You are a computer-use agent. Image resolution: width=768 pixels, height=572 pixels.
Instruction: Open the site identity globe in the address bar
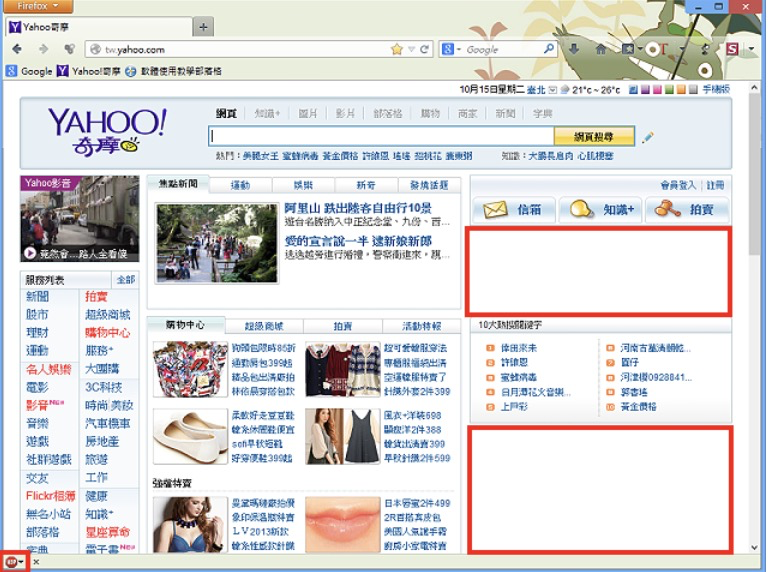(96, 49)
